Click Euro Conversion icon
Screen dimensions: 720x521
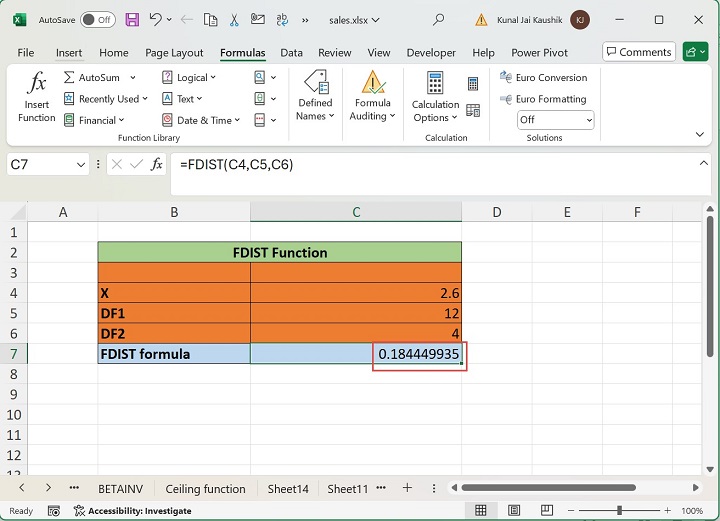[x=504, y=78]
